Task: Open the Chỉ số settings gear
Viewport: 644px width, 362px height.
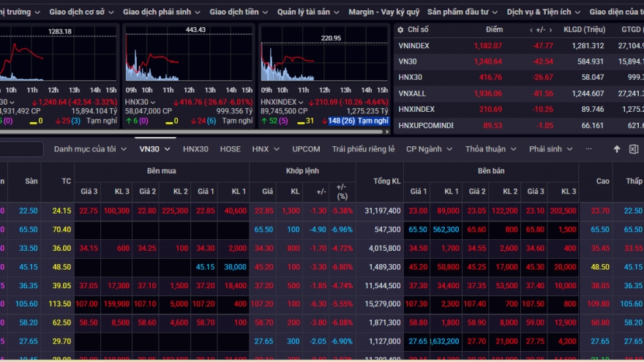Action: tap(400, 29)
